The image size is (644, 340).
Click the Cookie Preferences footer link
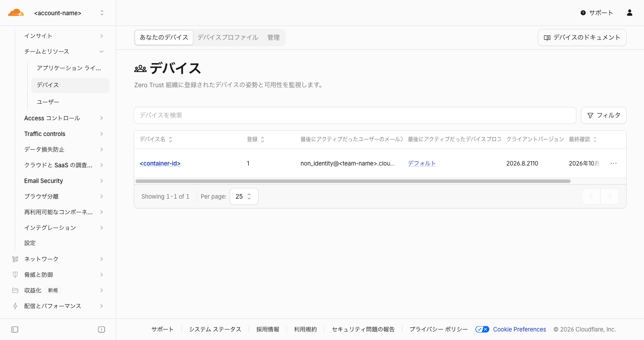pos(520,329)
